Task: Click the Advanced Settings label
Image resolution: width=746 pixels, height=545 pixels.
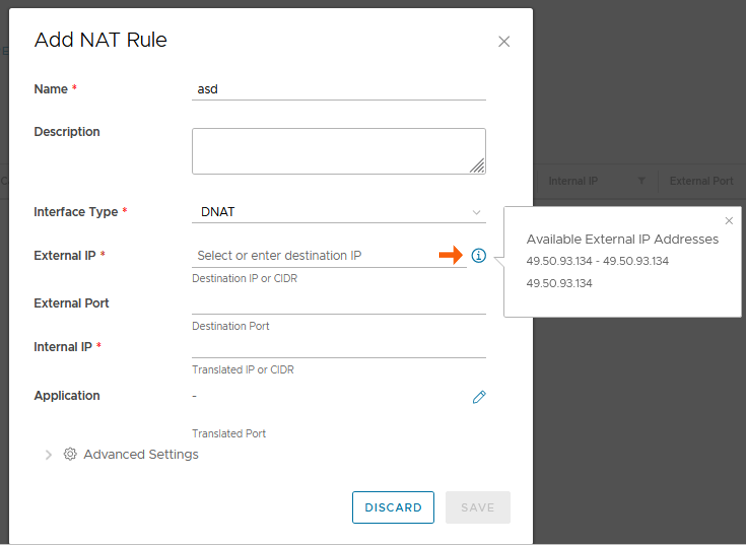Action: (141, 455)
